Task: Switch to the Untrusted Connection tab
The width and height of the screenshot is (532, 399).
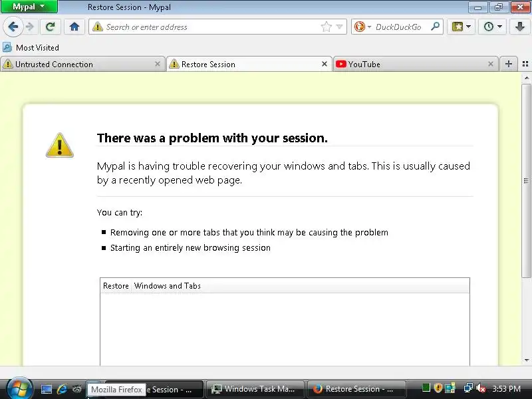Action: (81, 64)
